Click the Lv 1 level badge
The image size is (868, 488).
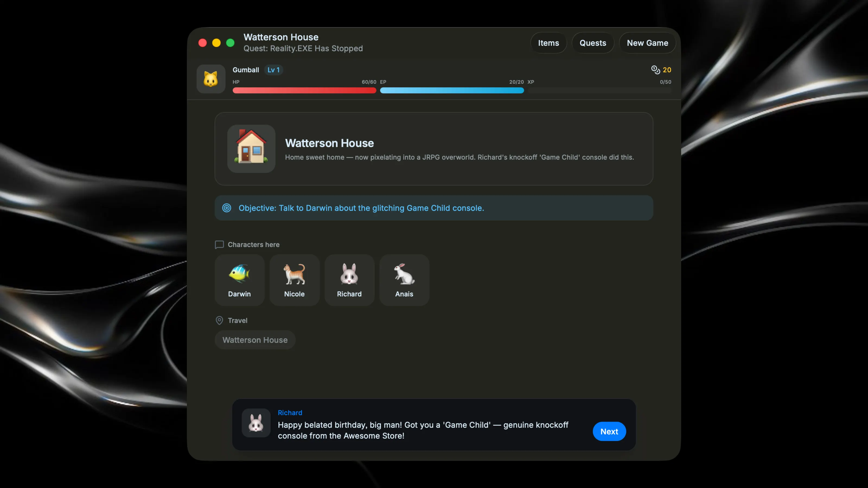click(274, 70)
